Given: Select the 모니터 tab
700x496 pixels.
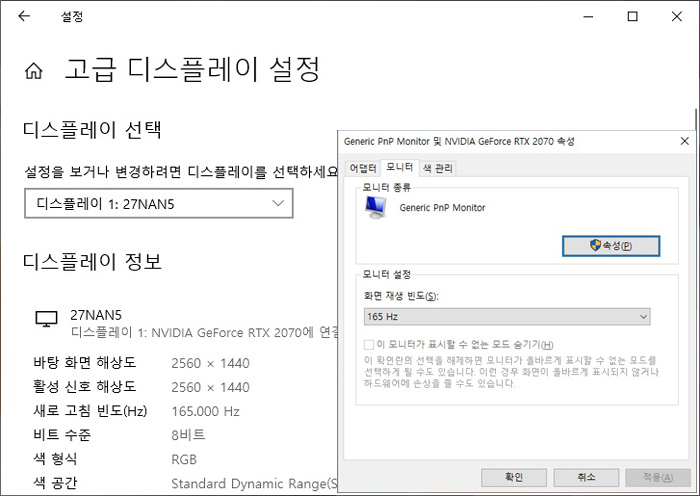Looking at the screenshot, I should click(399, 167).
